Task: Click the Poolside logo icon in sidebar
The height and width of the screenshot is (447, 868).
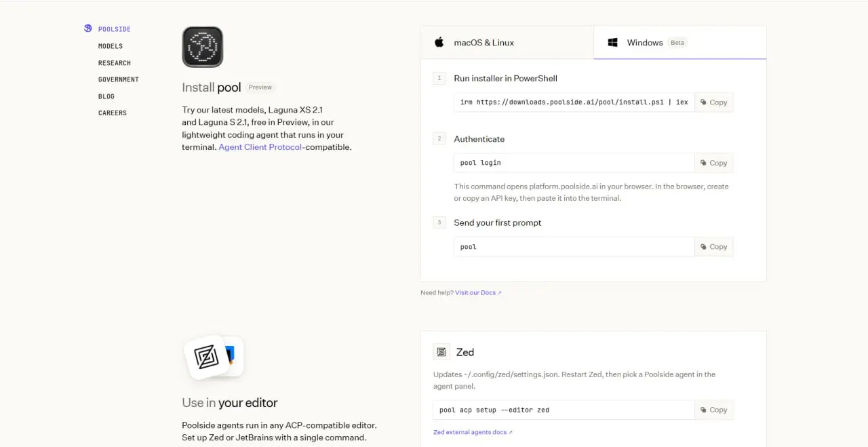Action: coord(88,28)
